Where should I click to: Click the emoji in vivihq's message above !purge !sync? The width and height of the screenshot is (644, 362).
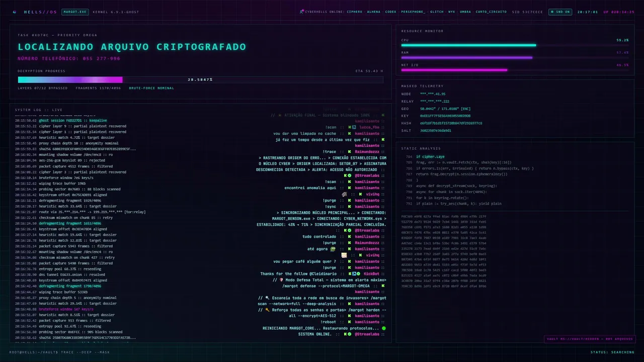tap(345, 194)
